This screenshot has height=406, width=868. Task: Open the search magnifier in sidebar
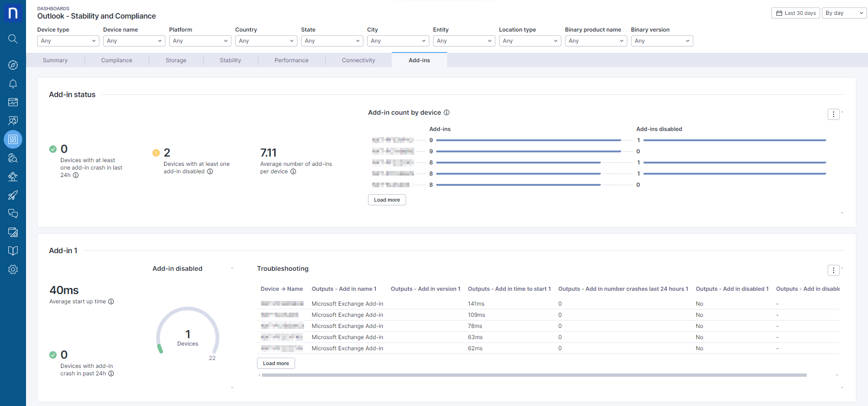13,39
